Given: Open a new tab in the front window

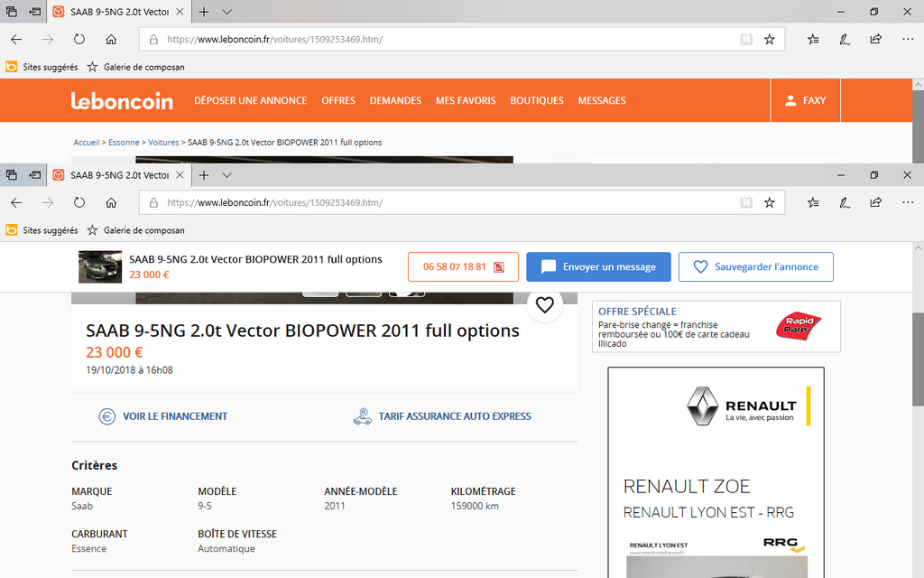Looking at the screenshot, I should 203,175.
